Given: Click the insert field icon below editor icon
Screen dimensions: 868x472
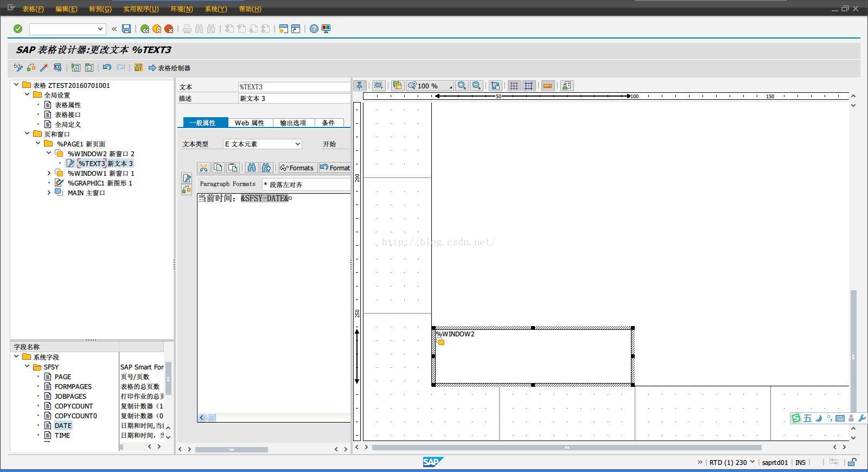Looking at the screenshot, I should pos(187,189).
